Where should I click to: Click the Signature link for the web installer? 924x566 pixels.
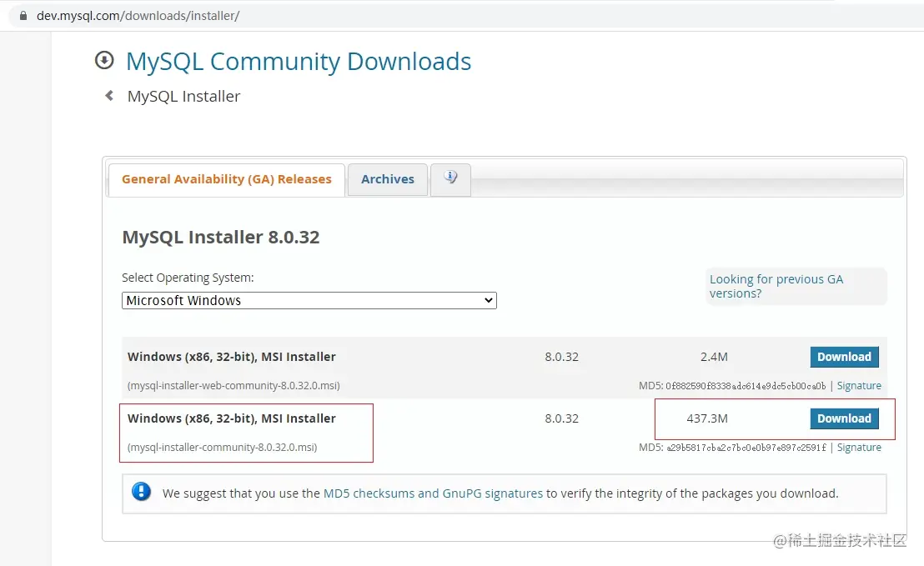pos(859,385)
